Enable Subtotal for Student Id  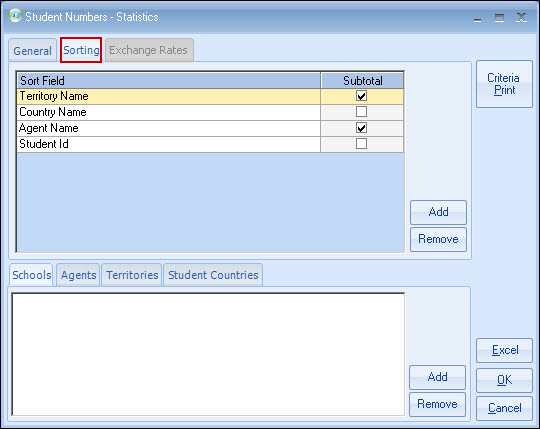click(361, 144)
